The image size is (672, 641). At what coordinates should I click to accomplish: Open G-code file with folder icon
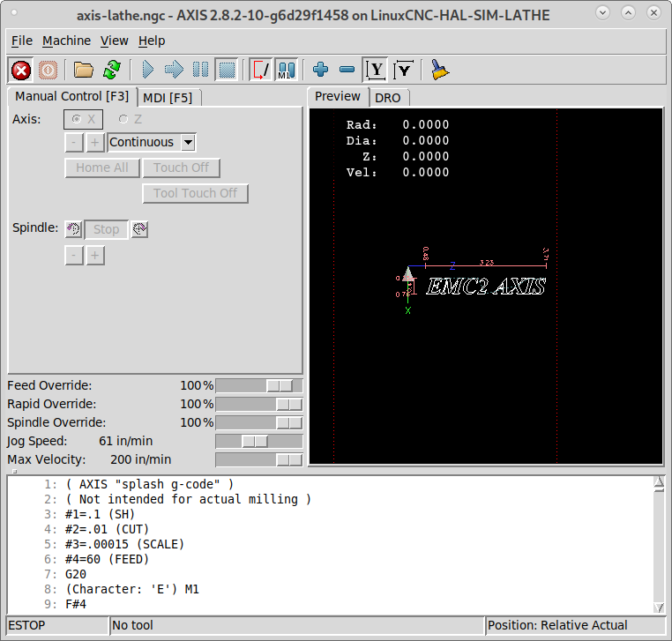click(x=84, y=70)
